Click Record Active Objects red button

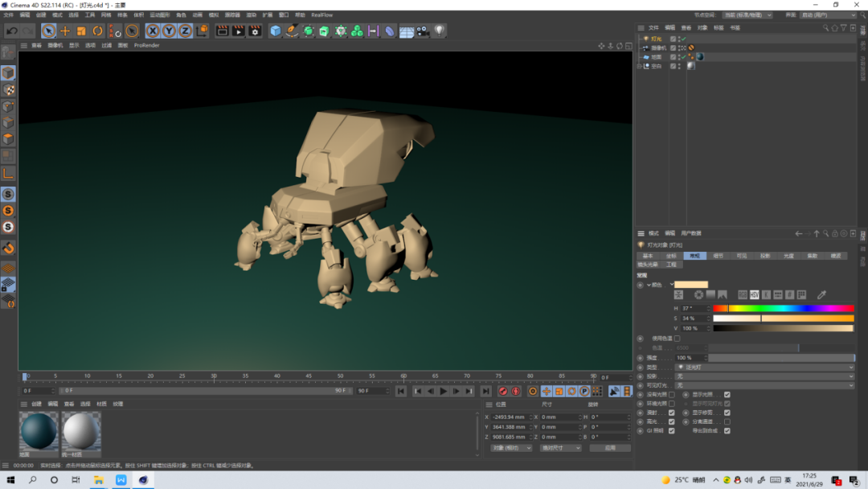(x=502, y=391)
